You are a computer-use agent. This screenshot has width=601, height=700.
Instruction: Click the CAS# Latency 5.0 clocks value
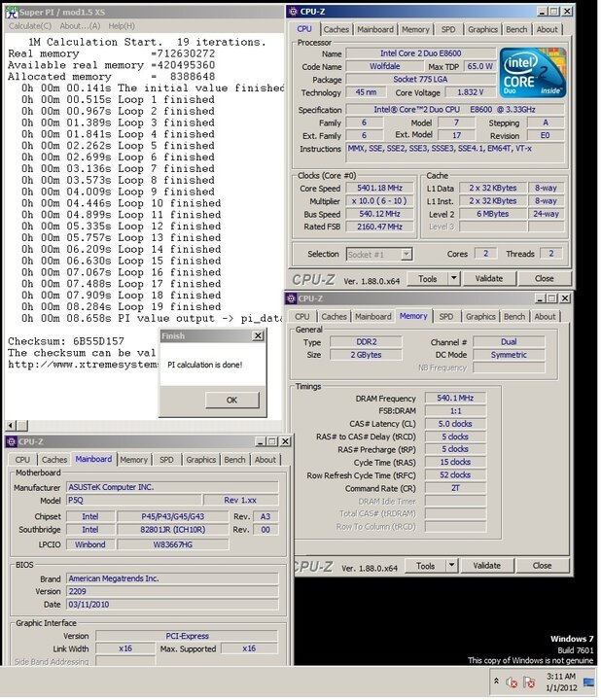tap(455, 424)
